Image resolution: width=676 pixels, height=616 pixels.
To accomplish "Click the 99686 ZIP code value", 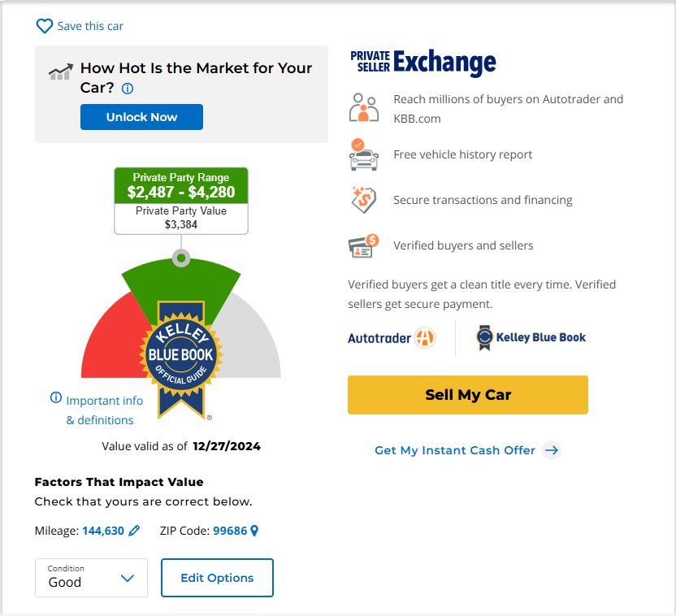I will click(x=230, y=531).
